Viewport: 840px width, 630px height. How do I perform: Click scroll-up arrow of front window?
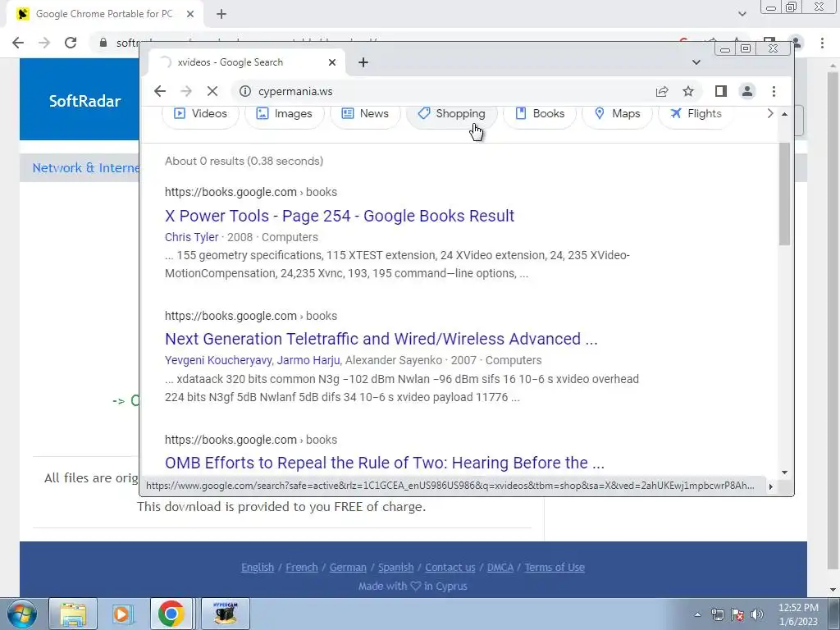785,113
